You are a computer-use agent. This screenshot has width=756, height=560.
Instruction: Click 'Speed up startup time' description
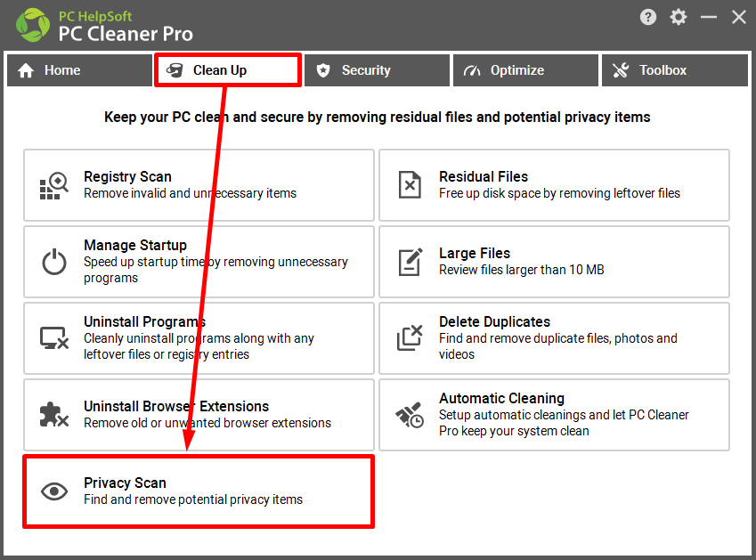point(215,270)
